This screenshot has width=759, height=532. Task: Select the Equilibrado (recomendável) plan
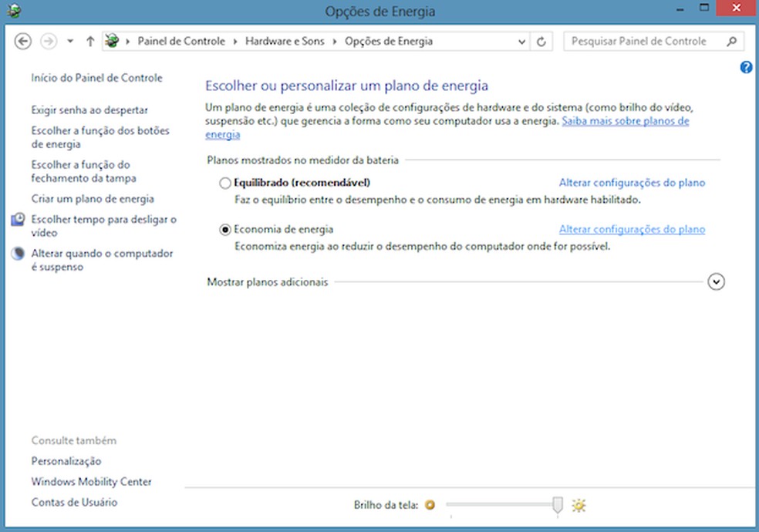tap(225, 184)
